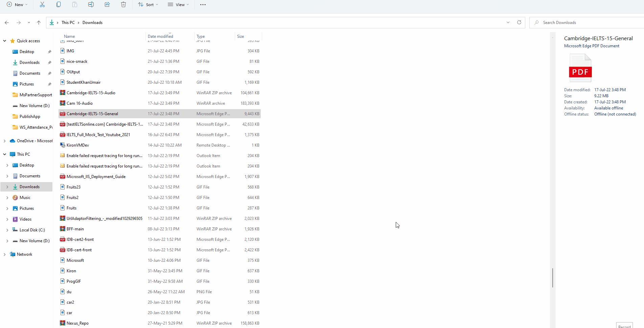Viewport: 644px width, 328px height.
Task: Click the Cut scissors icon in toolbar
Action: point(42,4)
